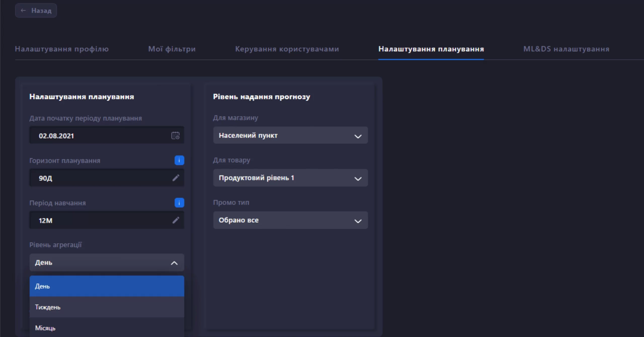Collapse the Рівень агрегації dropdown chevron

click(x=174, y=263)
